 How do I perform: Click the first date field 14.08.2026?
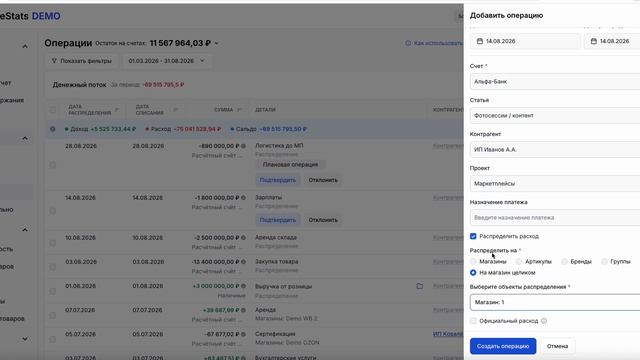pos(525,41)
